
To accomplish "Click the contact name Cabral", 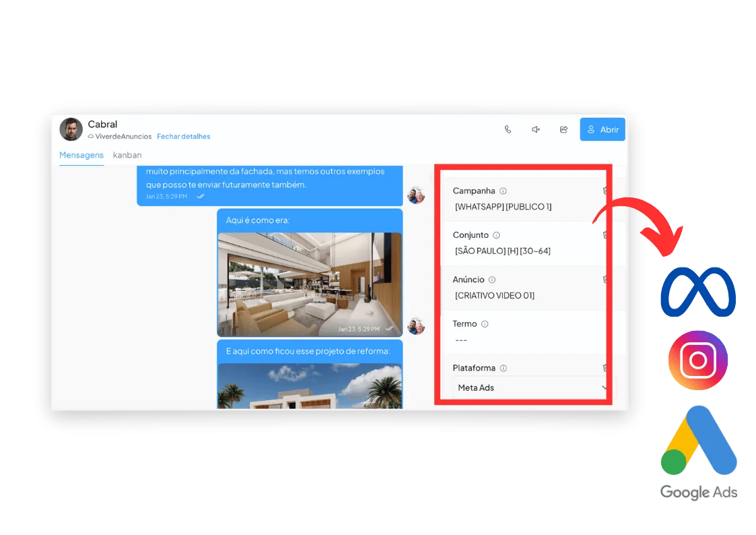I will click(102, 125).
